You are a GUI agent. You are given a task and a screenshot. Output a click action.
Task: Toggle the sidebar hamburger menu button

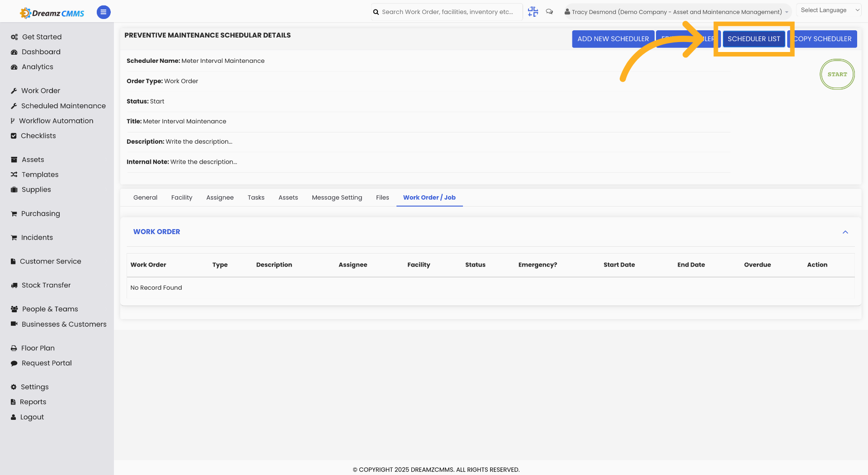(x=104, y=12)
